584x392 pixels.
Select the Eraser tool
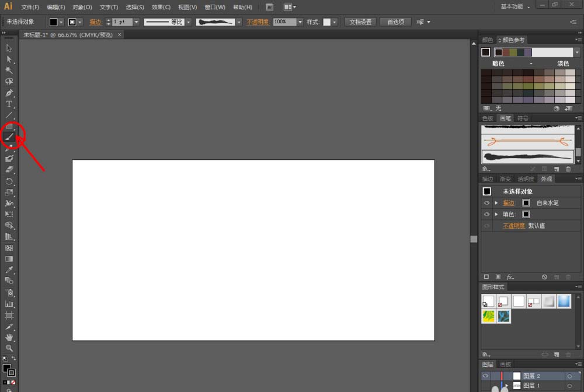(9, 170)
